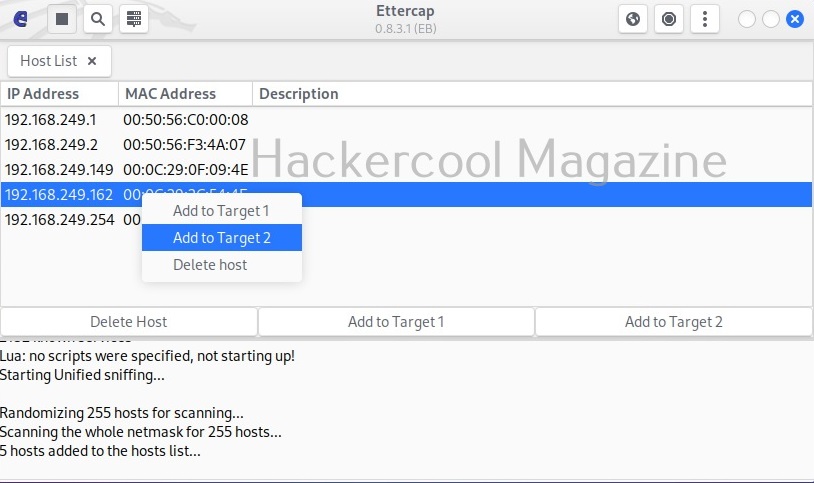Image resolution: width=814 pixels, height=483 pixels.
Task: Scan for hosts using magnifier icon
Action: pos(98,19)
